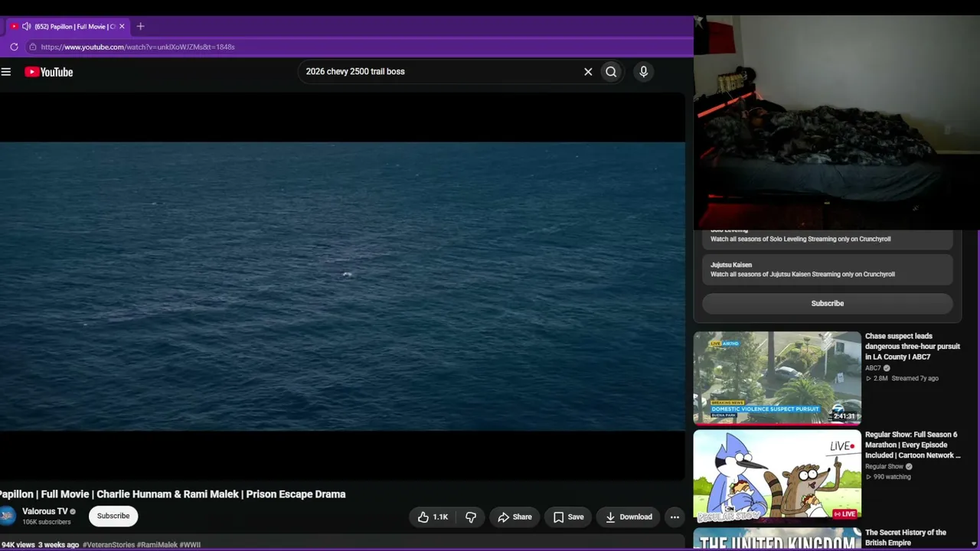980x551 pixels.
Task: Close the Papillon YouTube browser tab
Action: (x=121, y=26)
